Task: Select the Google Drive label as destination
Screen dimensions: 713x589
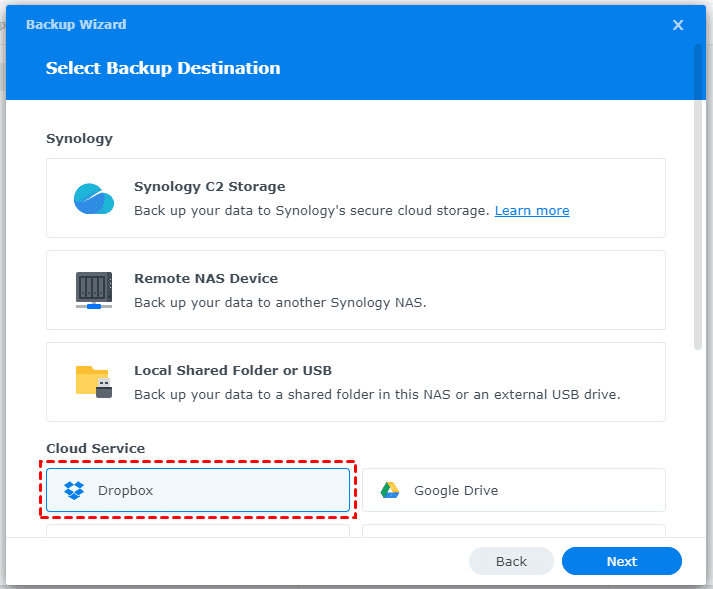Action: 455,490
